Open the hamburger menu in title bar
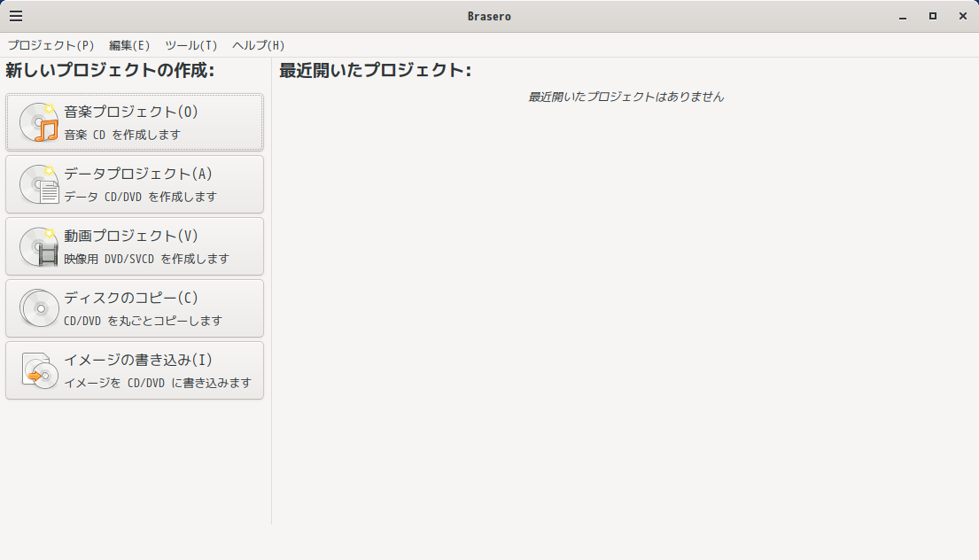This screenshot has width=979, height=560. click(16, 16)
